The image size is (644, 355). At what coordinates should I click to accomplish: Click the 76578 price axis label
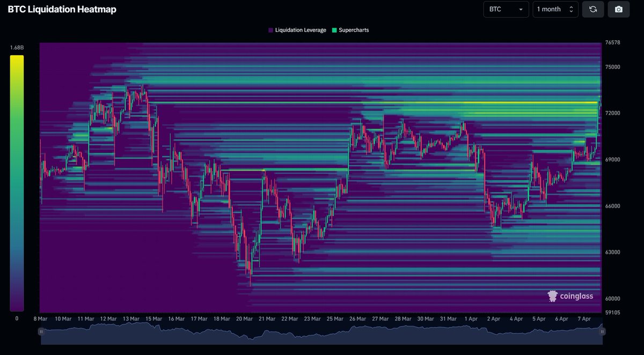(x=612, y=43)
